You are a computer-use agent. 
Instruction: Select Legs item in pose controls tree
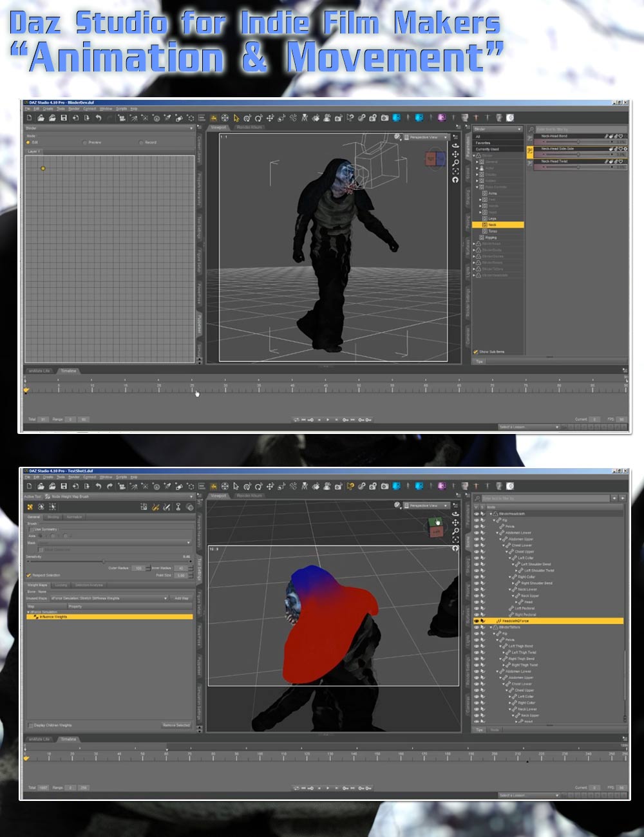tap(492, 218)
